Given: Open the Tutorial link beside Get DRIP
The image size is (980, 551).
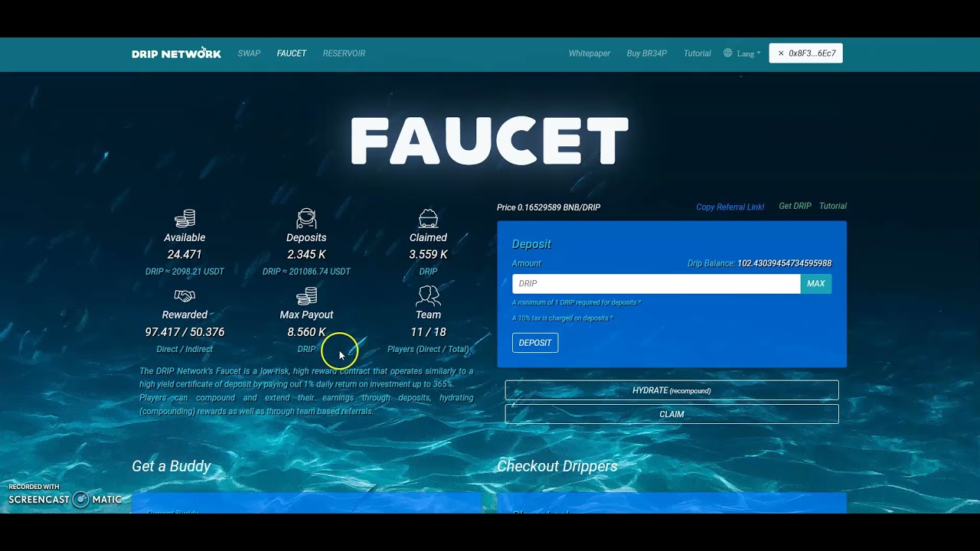Looking at the screenshot, I should point(833,206).
